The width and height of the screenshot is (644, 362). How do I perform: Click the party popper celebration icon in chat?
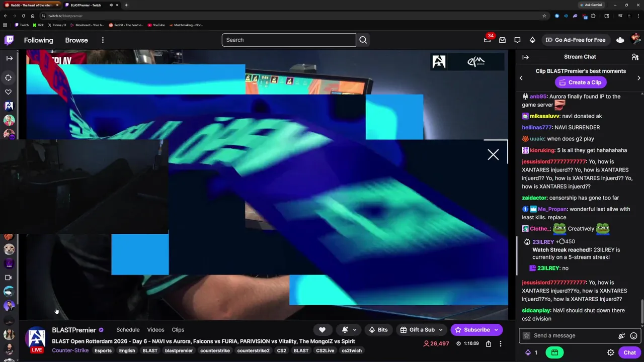tap(622, 336)
